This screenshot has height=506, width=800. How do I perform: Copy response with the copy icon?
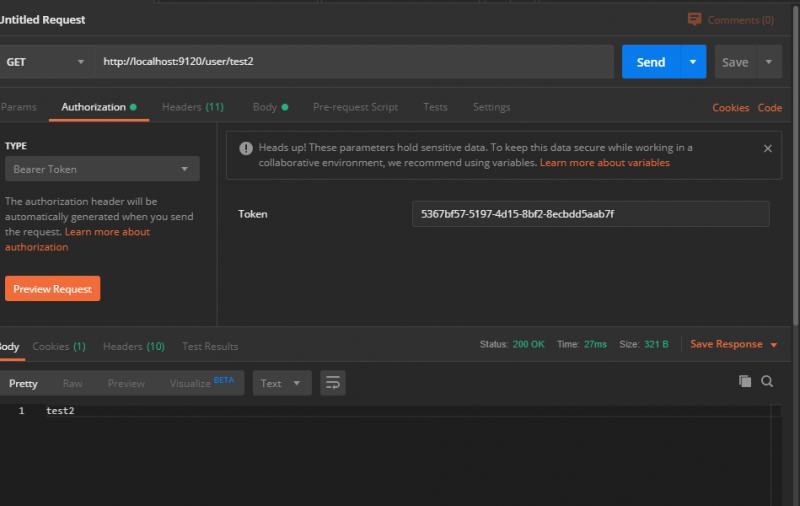pos(744,381)
